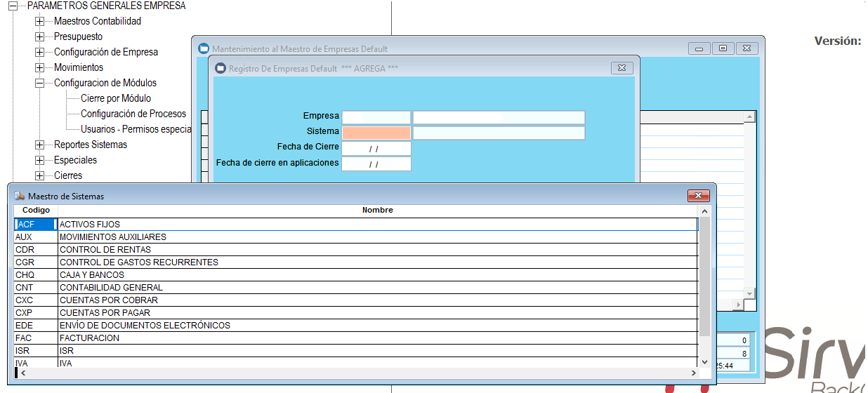
Task: Click the Codigo column header
Action: (36, 211)
